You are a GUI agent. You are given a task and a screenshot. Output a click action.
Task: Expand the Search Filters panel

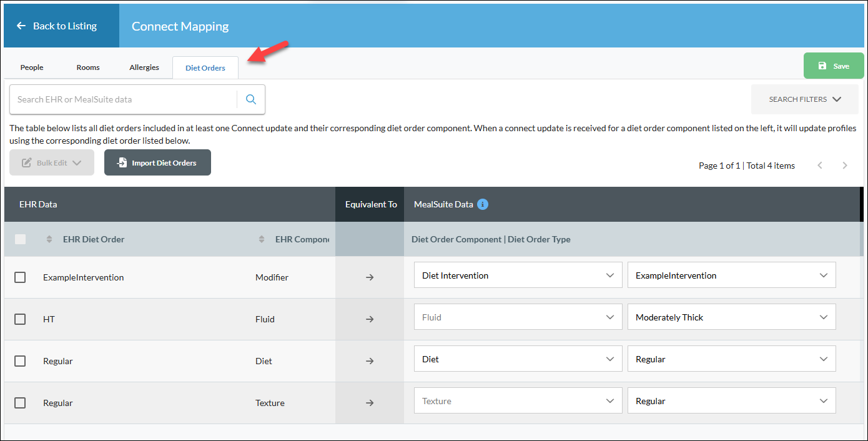(805, 99)
